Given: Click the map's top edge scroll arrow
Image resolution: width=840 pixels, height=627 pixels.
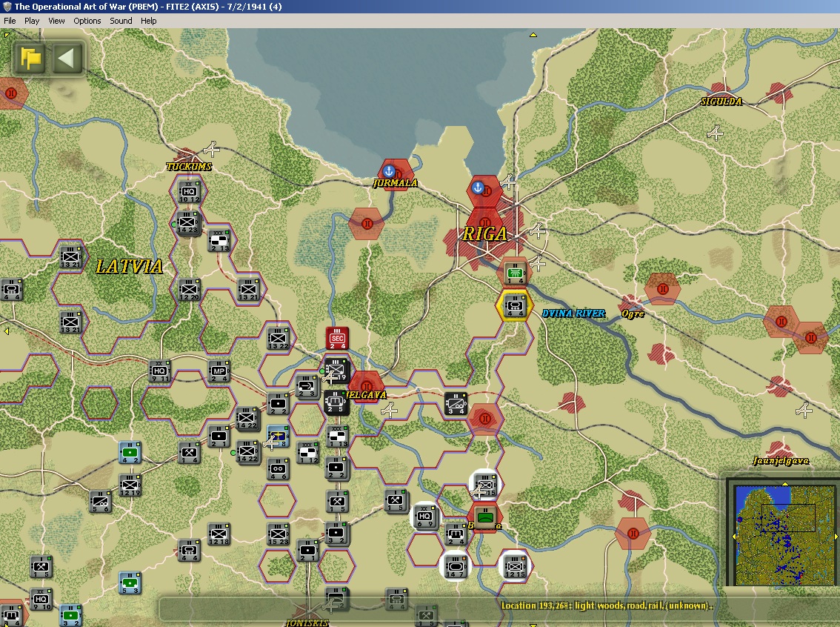Looking at the screenshot, I should 533,35.
